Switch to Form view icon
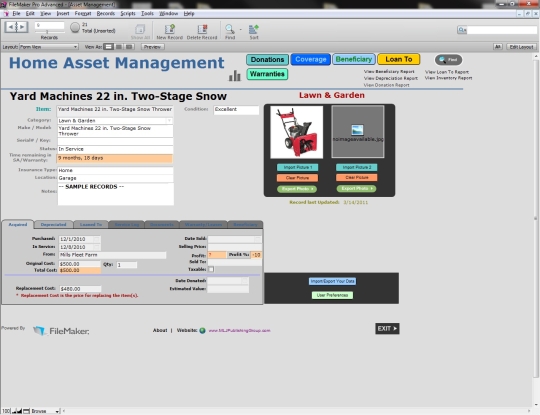 [108, 46]
